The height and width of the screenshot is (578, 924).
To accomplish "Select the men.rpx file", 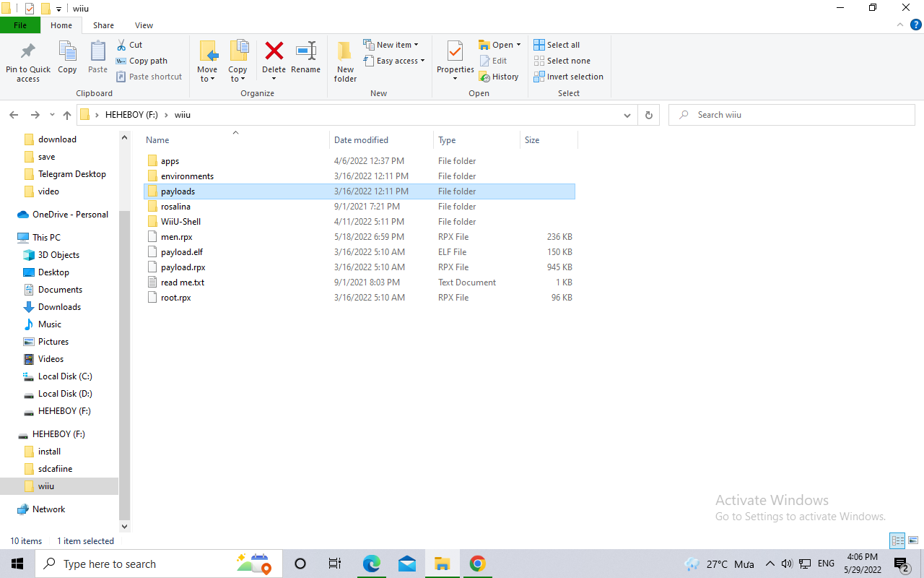I will pos(359,237).
